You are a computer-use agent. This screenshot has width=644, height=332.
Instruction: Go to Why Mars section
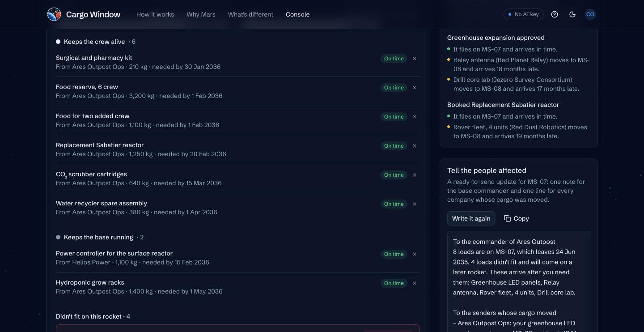point(201,14)
